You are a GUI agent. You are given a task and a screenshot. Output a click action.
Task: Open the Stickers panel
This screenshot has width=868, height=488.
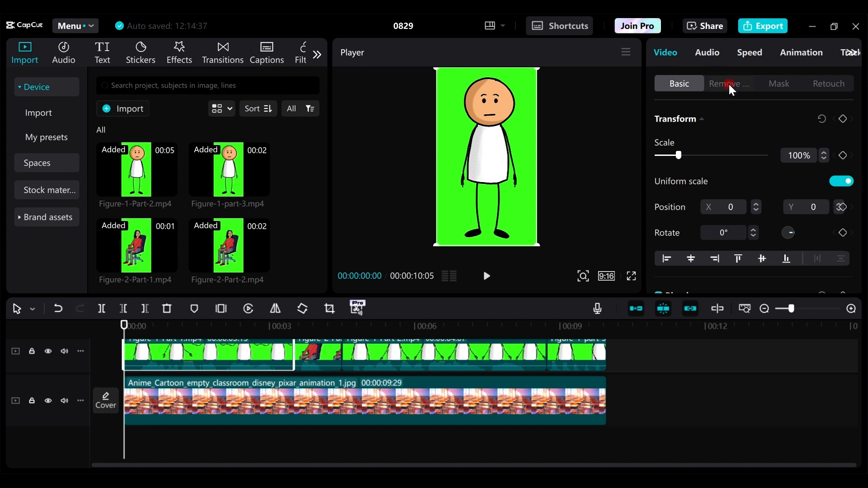click(x=141, y=53)
